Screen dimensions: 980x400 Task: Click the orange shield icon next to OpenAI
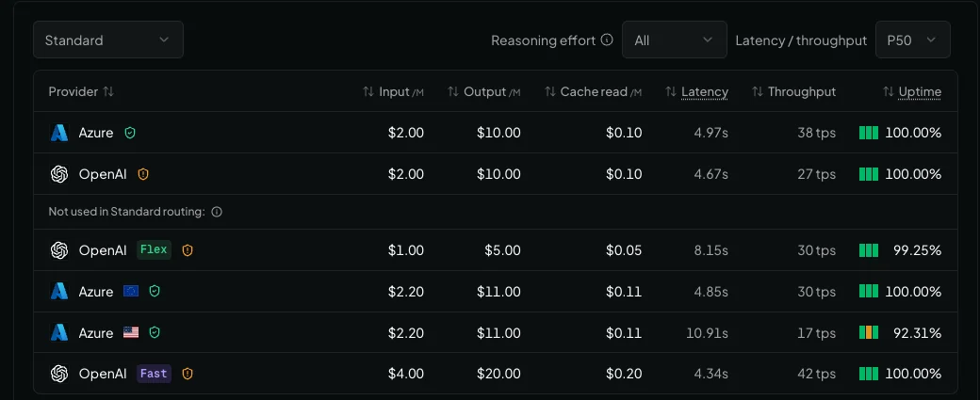(x=143, y=174)
